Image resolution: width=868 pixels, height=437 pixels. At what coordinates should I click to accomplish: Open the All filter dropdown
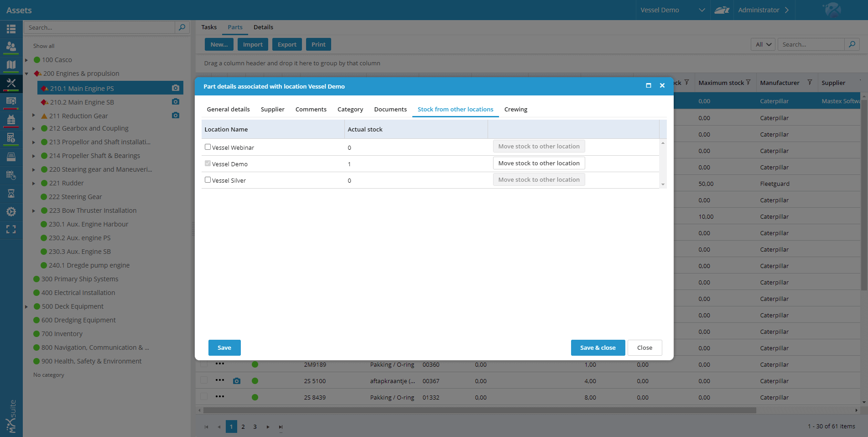pos(763,44)
